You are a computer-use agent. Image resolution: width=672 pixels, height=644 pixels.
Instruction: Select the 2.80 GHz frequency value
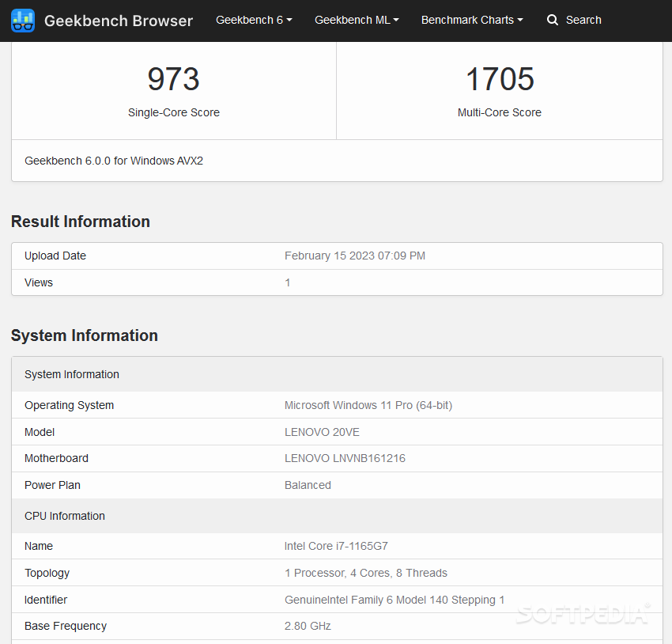[308, 626]
